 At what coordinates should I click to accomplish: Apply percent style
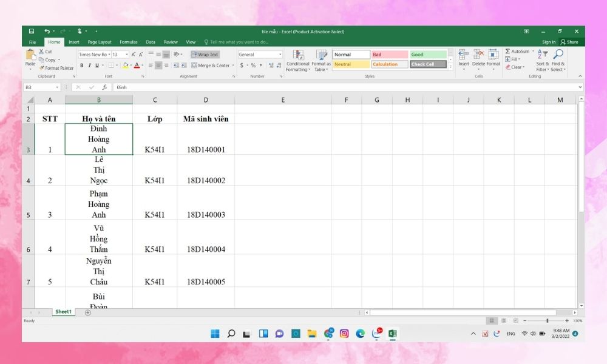[253, 66]
